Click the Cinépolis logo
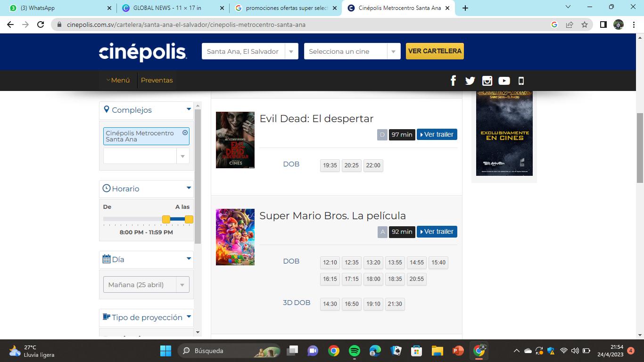Viewport: 644px width, 362px height. click(143, 52)
